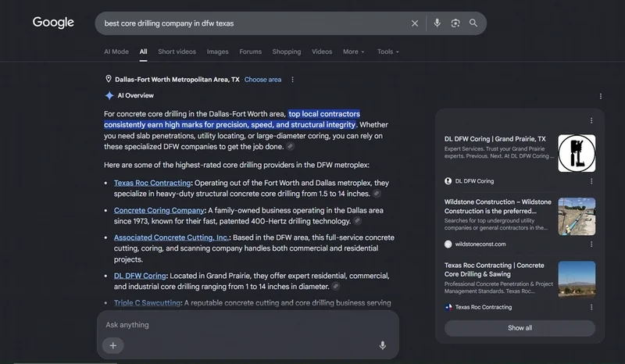Switch to AI Mode tab
This screenshot has width=625, height=364.
[116, 52]
